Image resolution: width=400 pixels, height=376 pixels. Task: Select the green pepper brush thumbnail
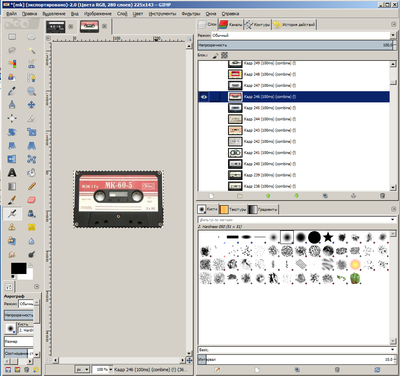355,278
